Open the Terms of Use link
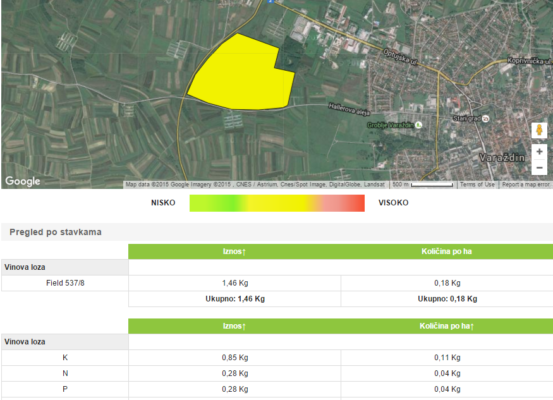The height and width of the screenshot is (400, 553). (x=477, y=184)
